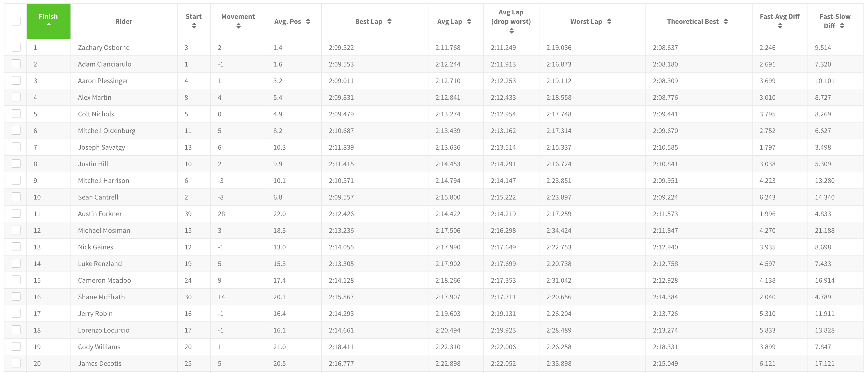Click the sort arrows icon beside Theoretical Best

coord(725,22)
